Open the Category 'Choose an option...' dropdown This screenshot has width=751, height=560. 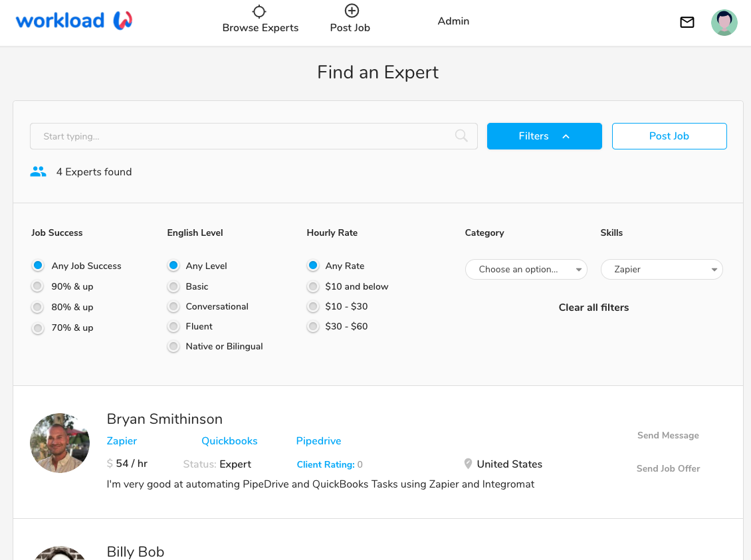click(526, 270)
